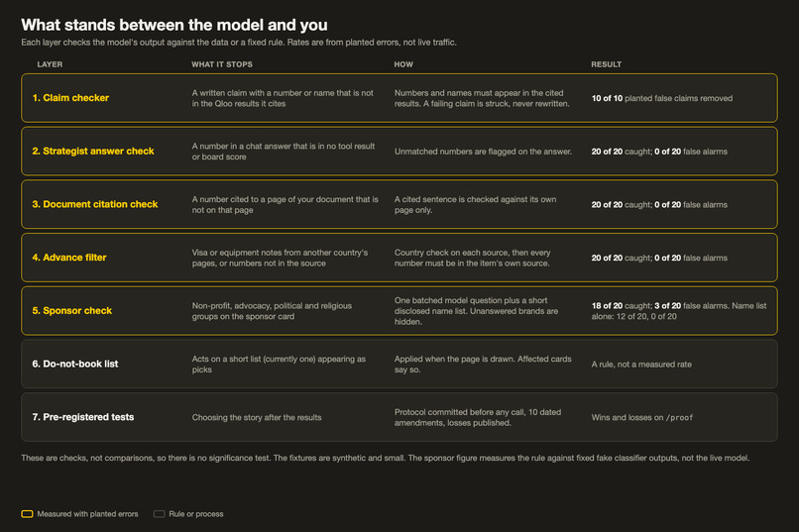Viewport: 799px width, 532px height.
Task: Click the '10 of 10' planted false claims result
Action: tap(607, 98)
